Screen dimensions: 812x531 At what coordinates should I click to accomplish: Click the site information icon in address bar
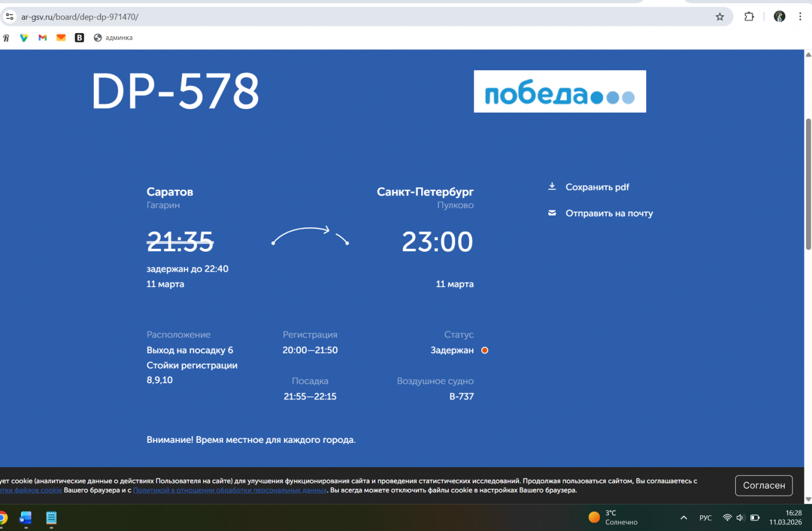click(x=10, y=17)
